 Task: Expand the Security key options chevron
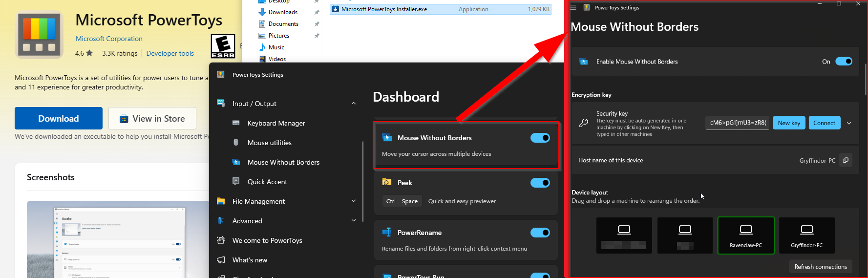[849, 123]
